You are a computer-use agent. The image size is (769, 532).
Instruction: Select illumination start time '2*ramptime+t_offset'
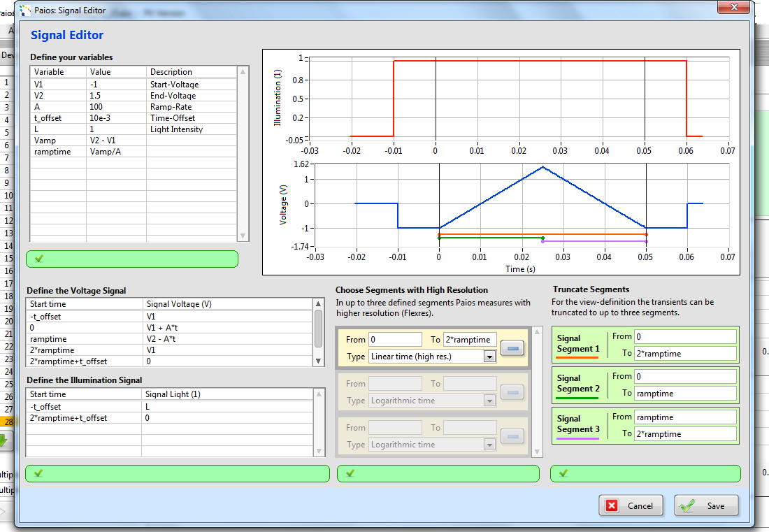pyautogui.click(x=84, y=418)
